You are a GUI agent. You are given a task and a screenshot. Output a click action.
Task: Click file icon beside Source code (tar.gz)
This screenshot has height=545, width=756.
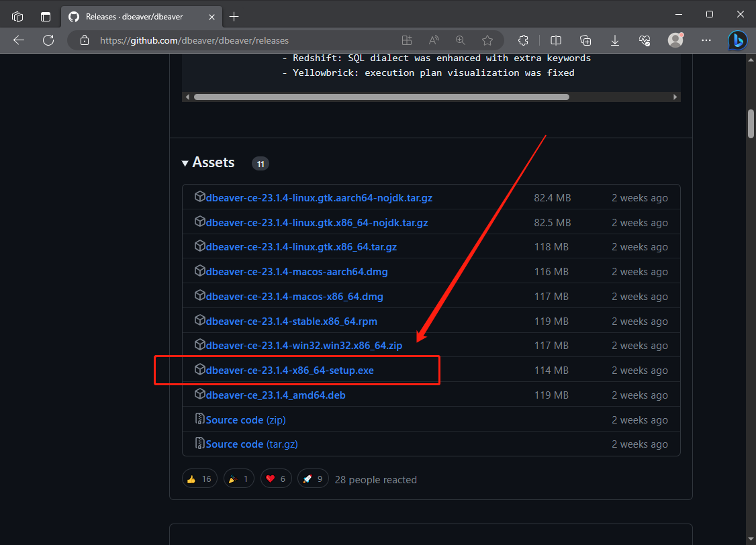199,443
